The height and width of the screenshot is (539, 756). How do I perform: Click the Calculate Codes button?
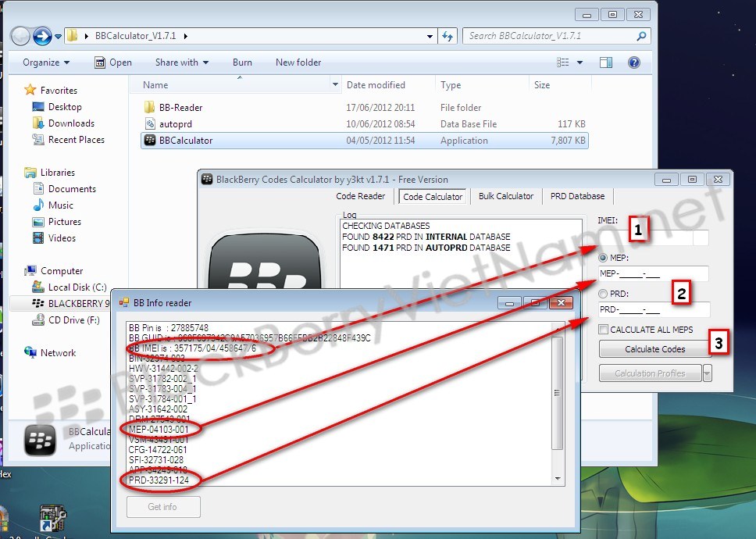[x=654, y=349]
